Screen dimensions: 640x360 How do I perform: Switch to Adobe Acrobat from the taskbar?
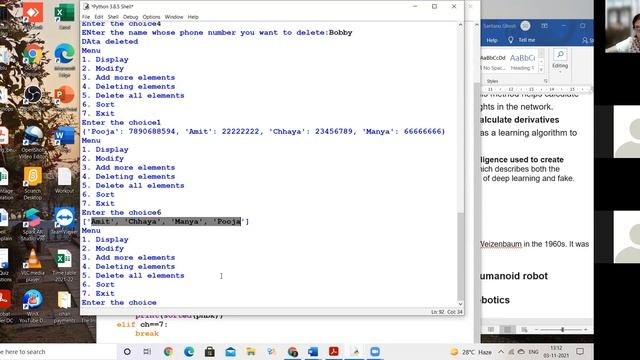[334, 351]
